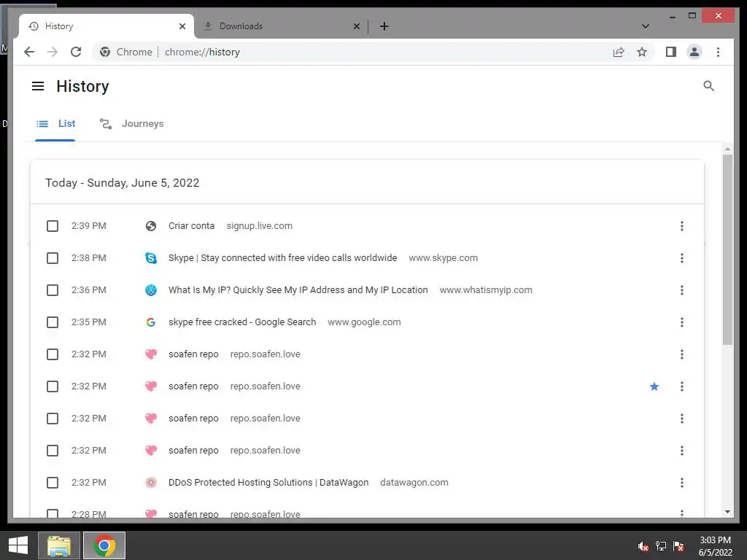Open the Criar conta link
Screen dimensions: 747x560
(192, 226)
